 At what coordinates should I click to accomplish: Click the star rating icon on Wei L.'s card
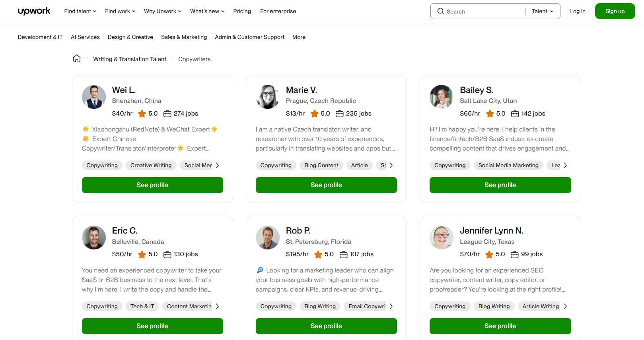point(142,113)
